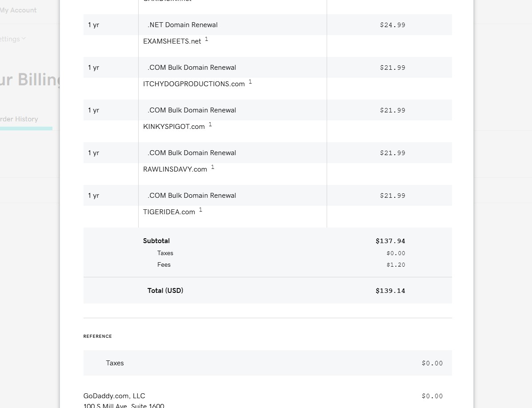This screenshot has height=408, width=532.
Task: Select the RAWLINSDAVY.com domain name
Action: pyautogui.click(x=175, y=169)
